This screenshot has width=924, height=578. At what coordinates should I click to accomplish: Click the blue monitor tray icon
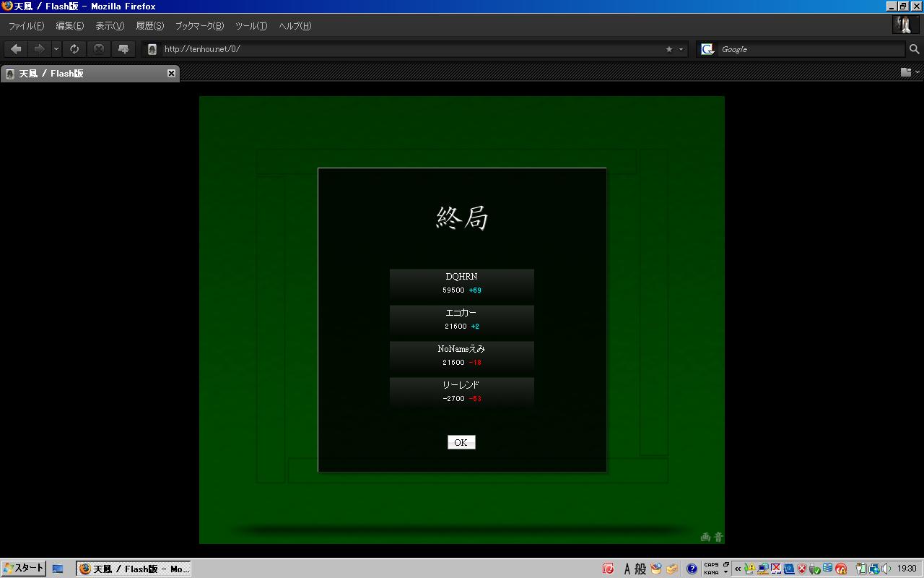tap(789, 569)
